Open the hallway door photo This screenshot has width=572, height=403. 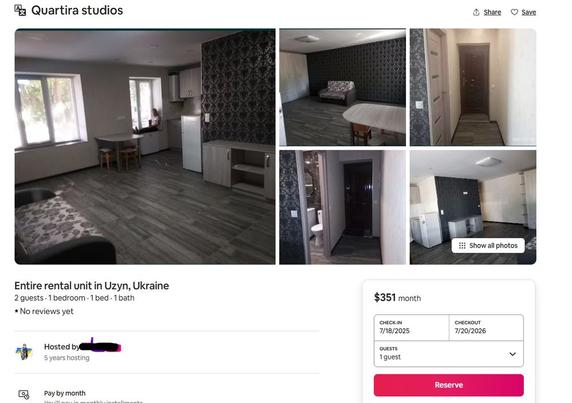(473, 87)
